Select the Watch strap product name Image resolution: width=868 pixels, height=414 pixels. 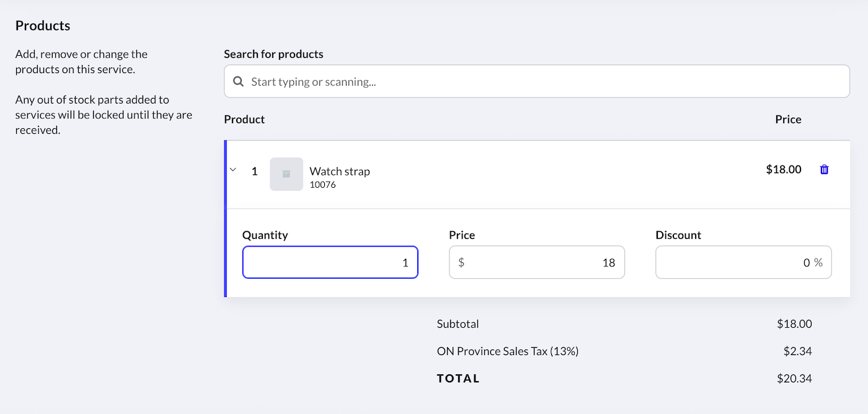point(340,171)
